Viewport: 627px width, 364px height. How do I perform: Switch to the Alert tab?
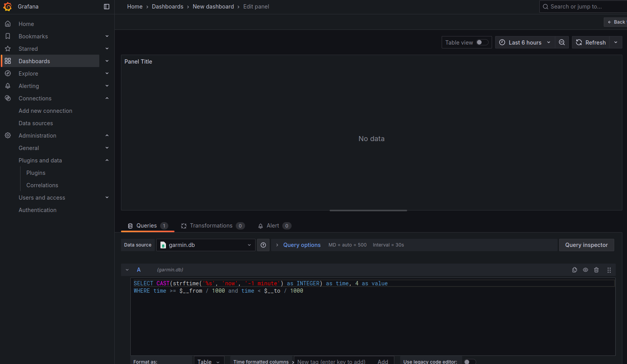click(275, 226)
